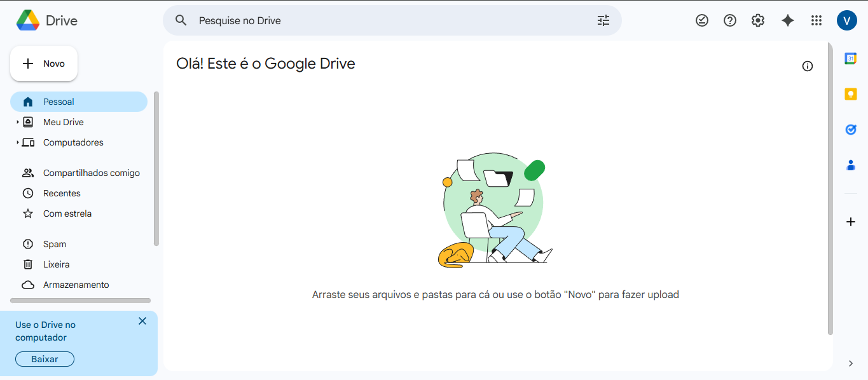This screenshot has width=868, height=380.
Task: Open the settings gear menu
Action: (757, 20)
